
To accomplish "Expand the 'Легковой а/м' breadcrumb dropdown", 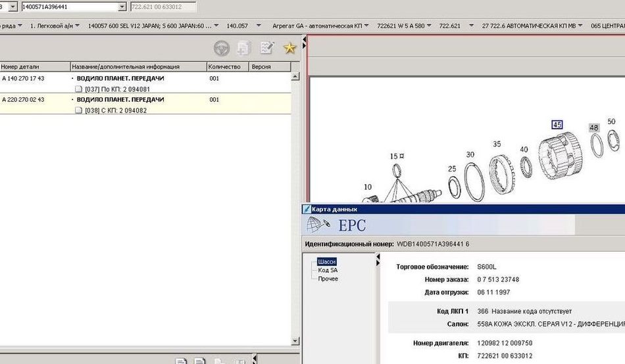I will click(x=78, y=26).
